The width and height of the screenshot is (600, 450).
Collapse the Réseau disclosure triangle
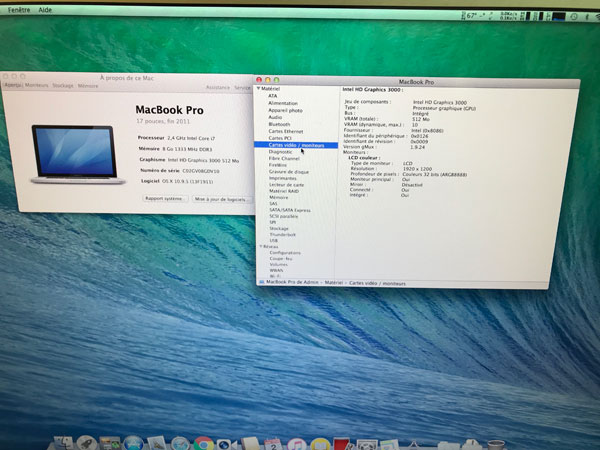[x=261, y=246]
